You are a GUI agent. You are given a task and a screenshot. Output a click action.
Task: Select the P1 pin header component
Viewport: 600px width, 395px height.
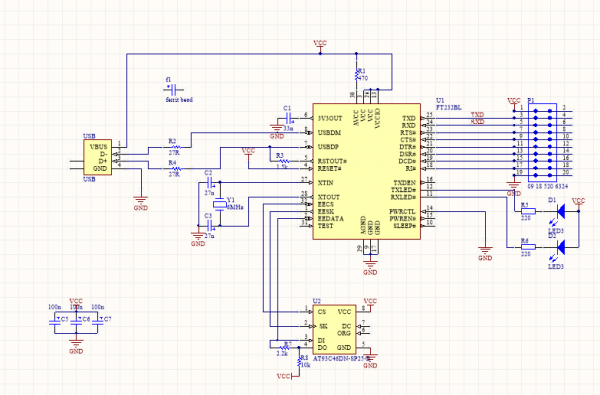click(542, 142)
